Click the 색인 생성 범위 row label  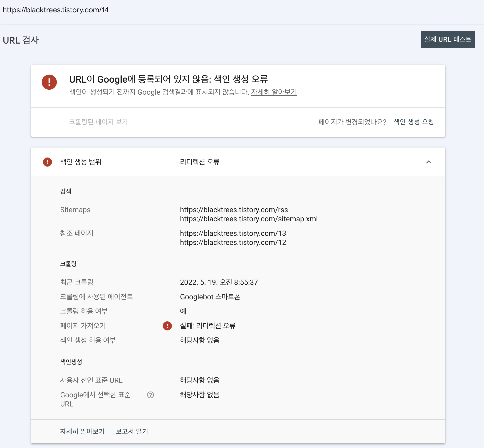[81, 162]
